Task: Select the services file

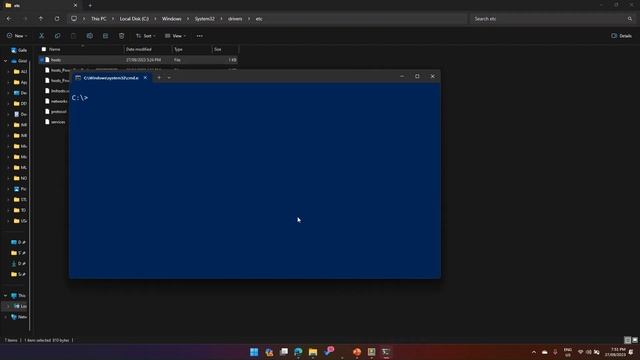Action: (x=58, y=122)
